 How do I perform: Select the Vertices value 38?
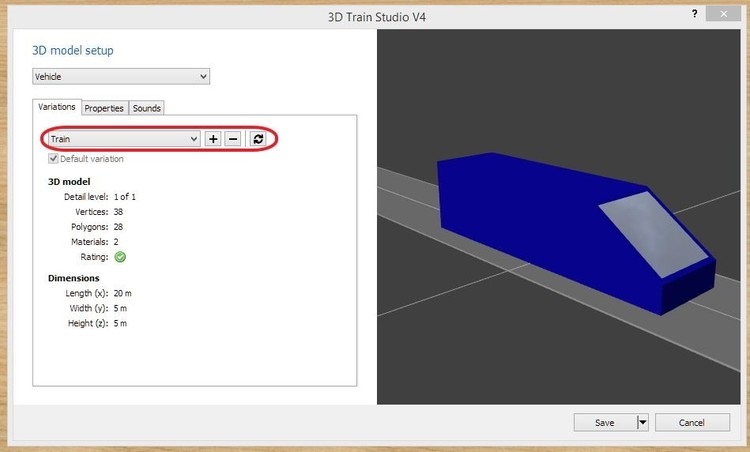pos(118,211)
